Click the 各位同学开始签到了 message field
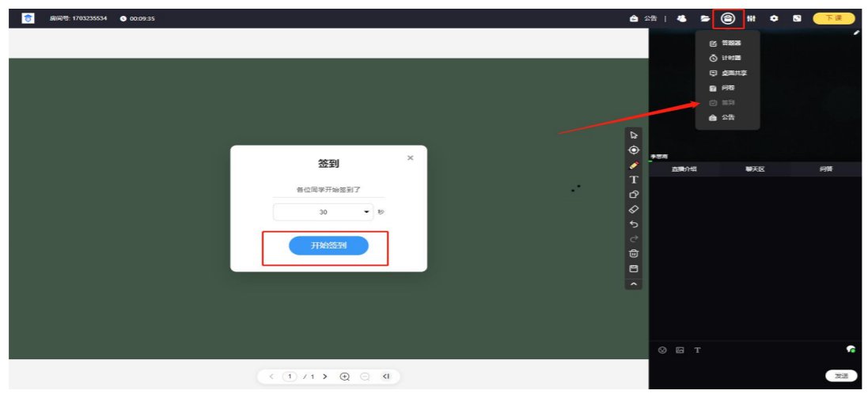Viewport: 868px width, 398px height. point(329,190)
